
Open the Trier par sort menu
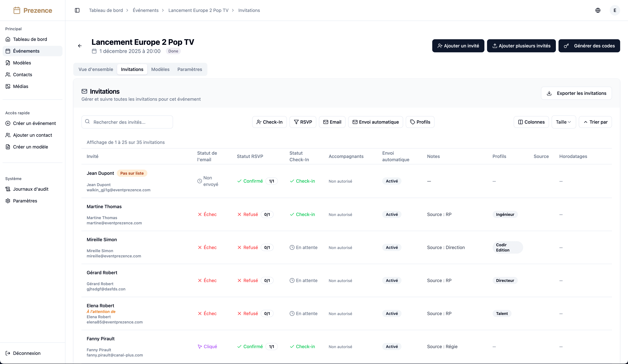point(595,122)
